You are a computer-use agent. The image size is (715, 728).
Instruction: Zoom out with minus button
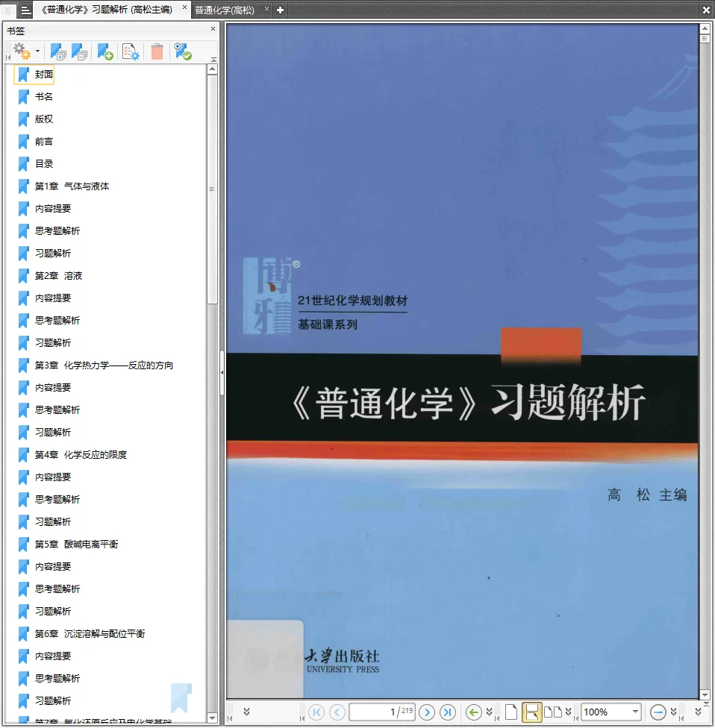pos(658,712)
